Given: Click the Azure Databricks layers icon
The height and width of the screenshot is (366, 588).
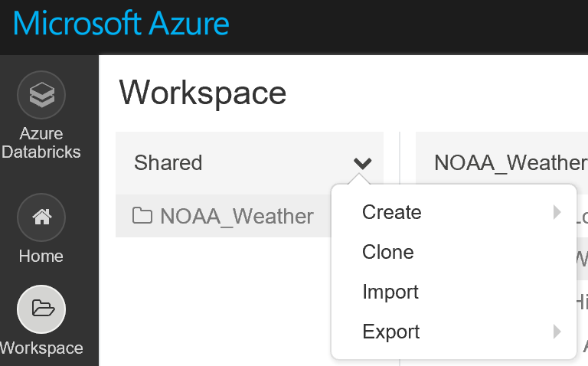Looking at the screenshot, I should (x=41, y=95).
